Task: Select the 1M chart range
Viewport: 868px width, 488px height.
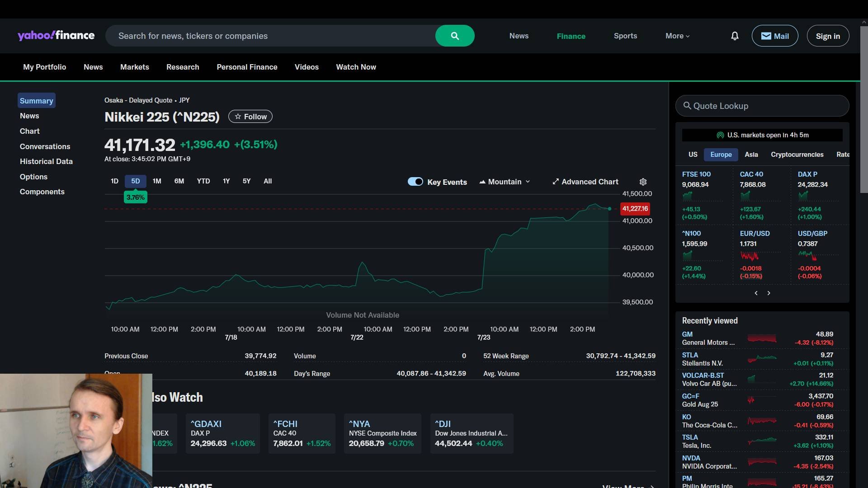Action: [x=157, y=181]
